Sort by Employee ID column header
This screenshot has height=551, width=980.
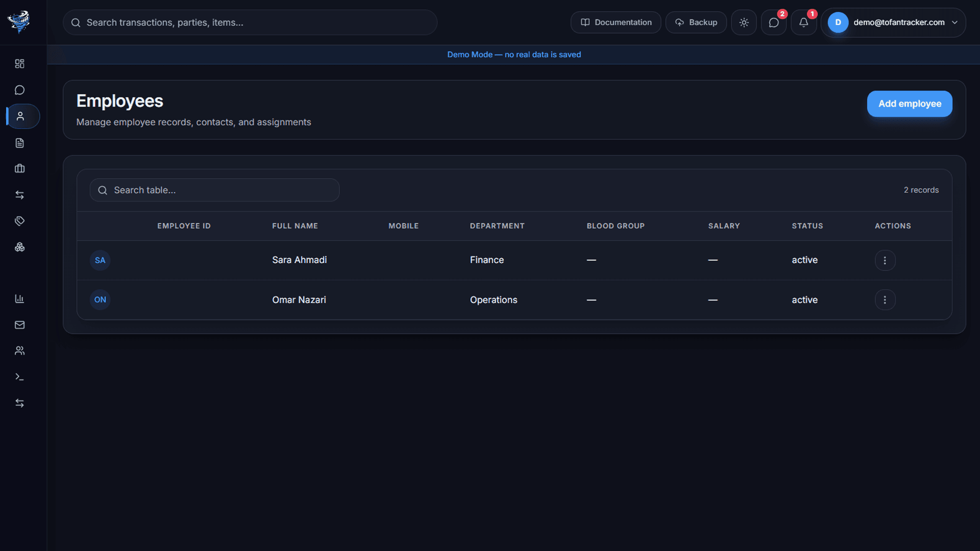184,226
